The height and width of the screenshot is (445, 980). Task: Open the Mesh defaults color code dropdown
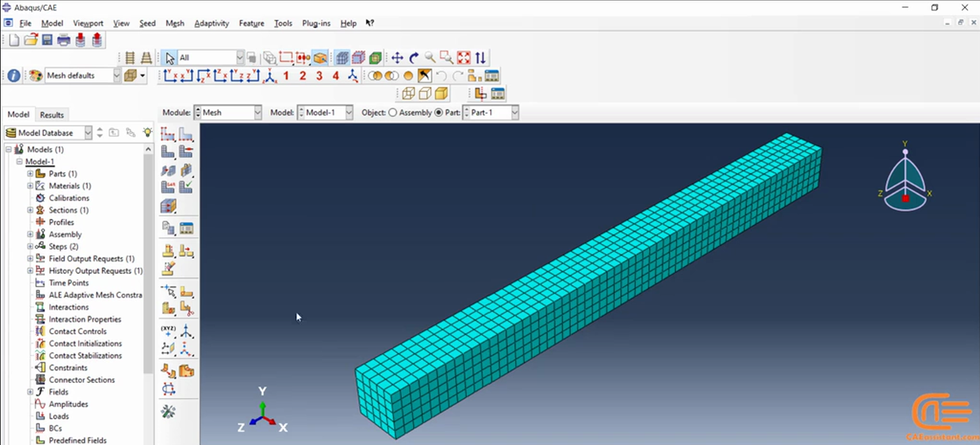(83, 76)
